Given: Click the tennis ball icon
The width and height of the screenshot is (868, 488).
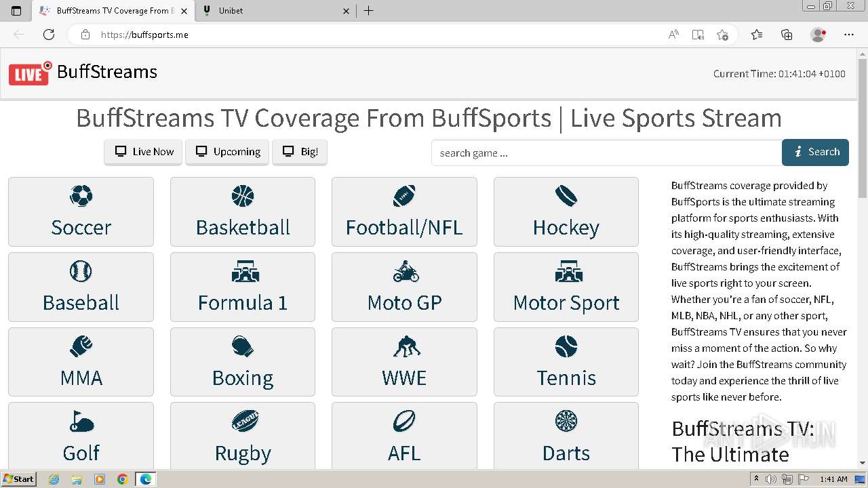Looking at the screenshot, I should pos(566,346).
